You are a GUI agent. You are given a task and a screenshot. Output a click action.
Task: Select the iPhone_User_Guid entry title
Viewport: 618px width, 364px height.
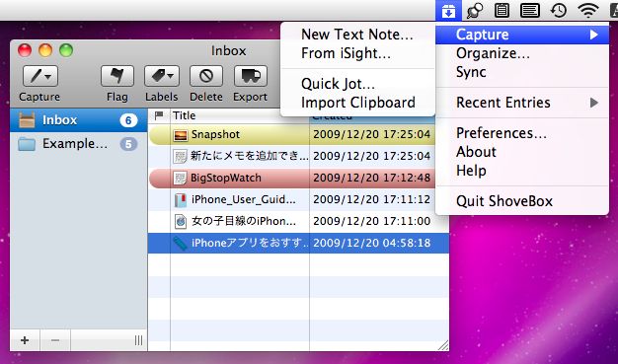pyautogui.click(x=244, y=199)
